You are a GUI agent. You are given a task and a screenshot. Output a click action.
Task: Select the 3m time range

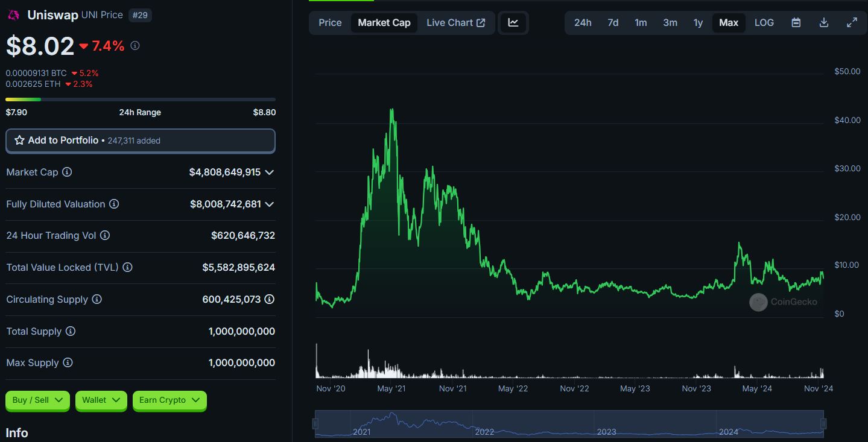670,22
